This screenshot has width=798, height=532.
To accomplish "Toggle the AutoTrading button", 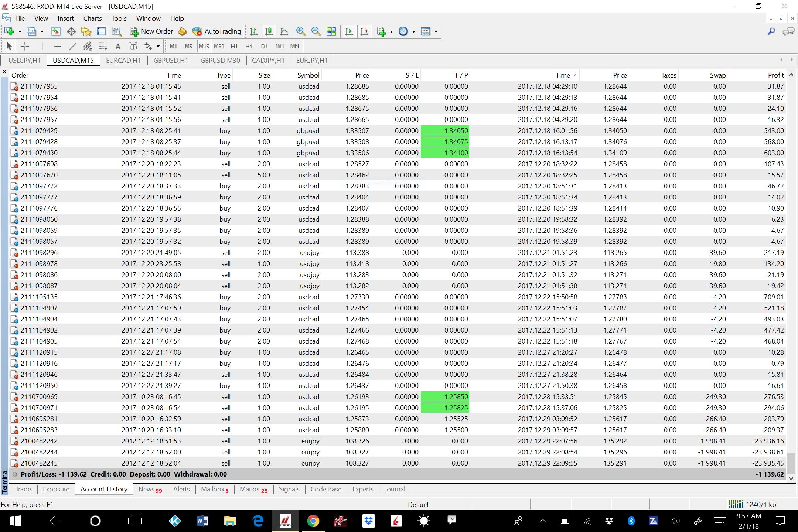I will tap(217, 31).
